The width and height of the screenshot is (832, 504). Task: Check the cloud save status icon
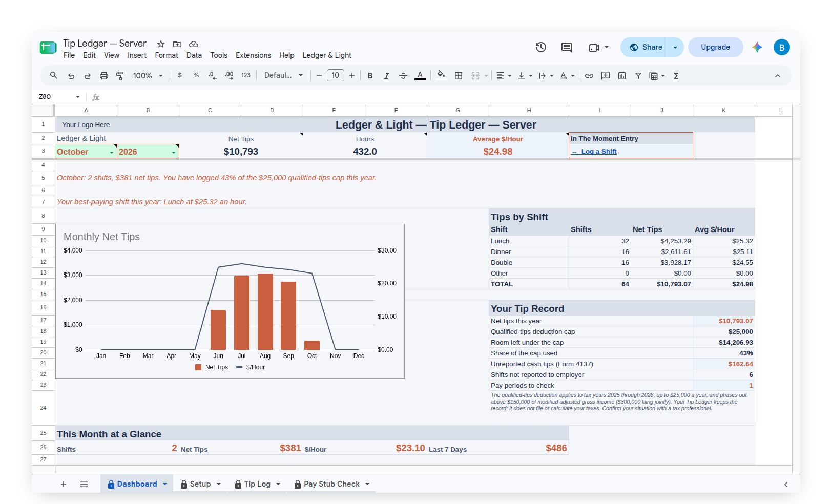(194, 44)
